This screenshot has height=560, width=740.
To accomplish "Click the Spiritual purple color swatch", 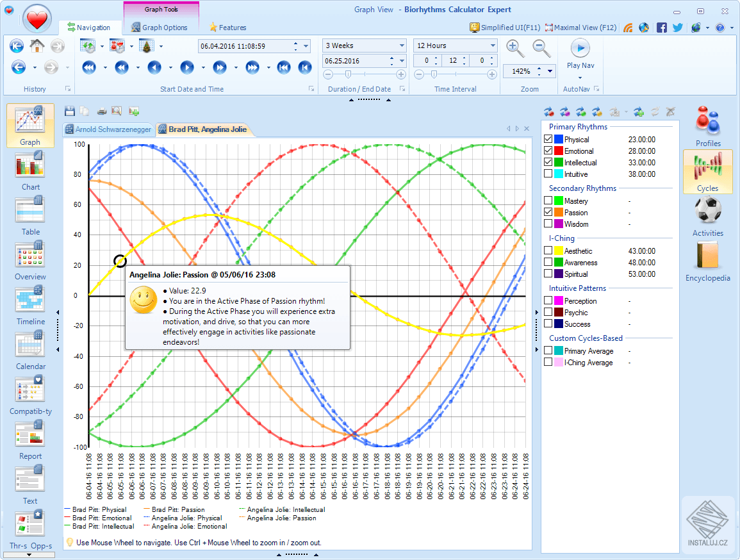I will point(558,274).
